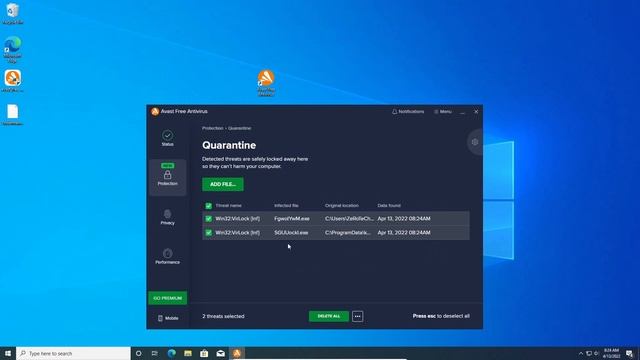Open the more options ellipsis button
This screenshot has width=640, height=360.
pyautogui.click(x=357, y=316)
